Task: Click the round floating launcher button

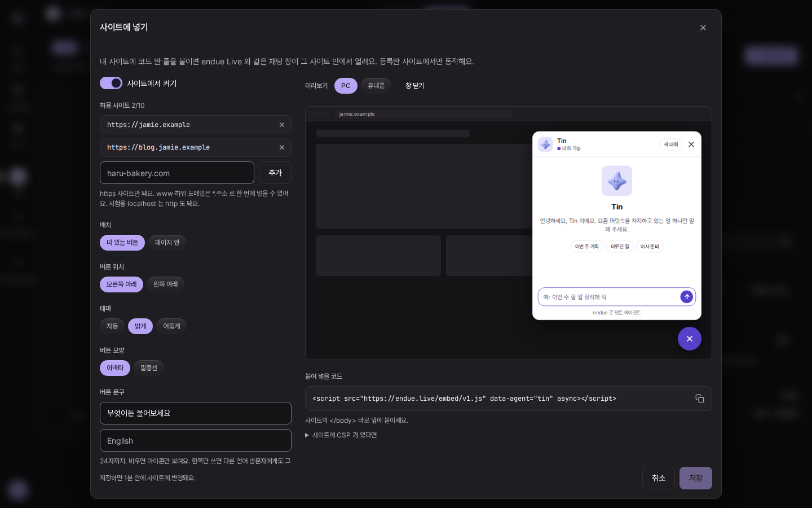Action: click(690, 339)
